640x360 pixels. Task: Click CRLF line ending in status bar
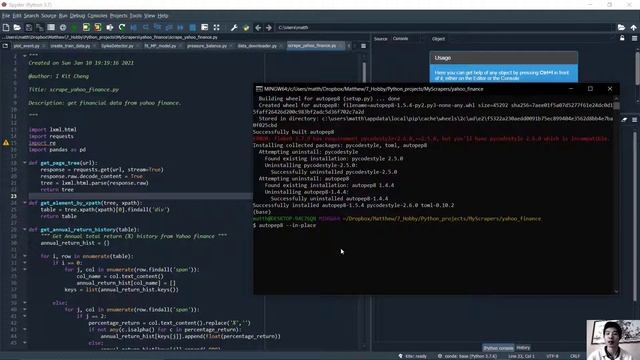(x=575, y=356)
